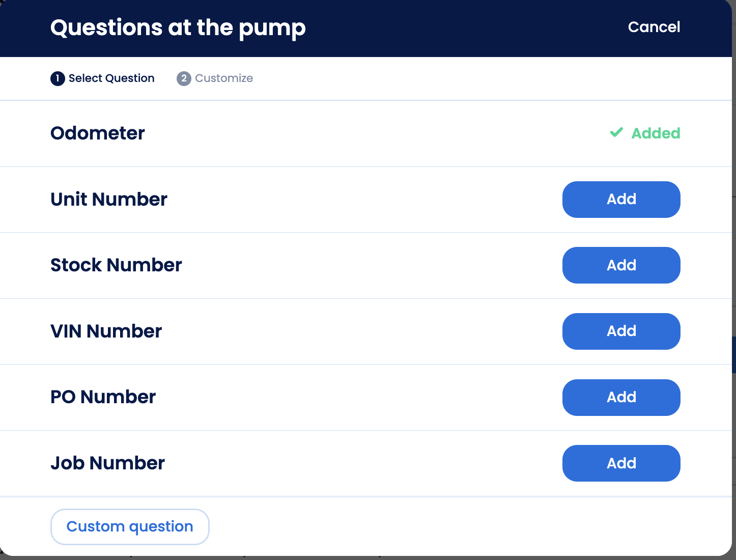The image size is (736, 560).
Task: Add the PO Number question
Action: pyautogui.click(x=621, y=398)
